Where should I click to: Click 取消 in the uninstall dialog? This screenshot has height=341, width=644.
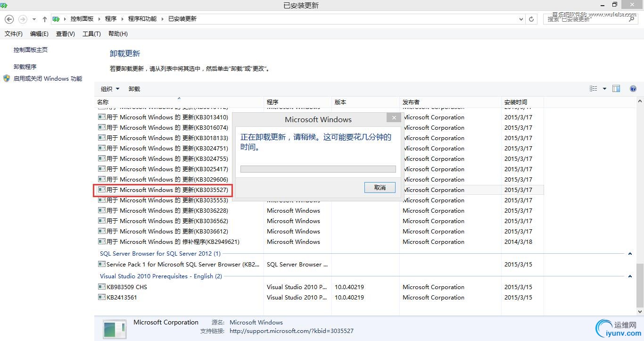(380, 188)
